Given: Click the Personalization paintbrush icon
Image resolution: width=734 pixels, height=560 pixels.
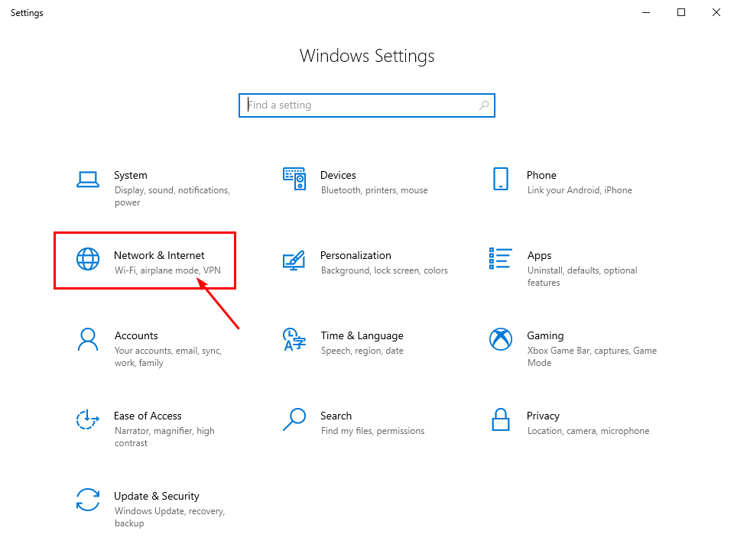Looking at the screenshot, I should tap(294, 260).
